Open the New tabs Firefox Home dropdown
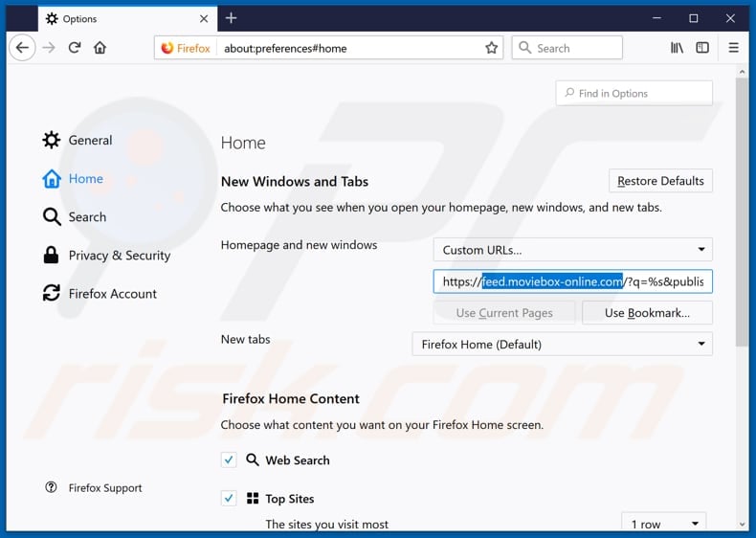Image resolution: width=756 pixels, height=538 pixels. [562, 344]
